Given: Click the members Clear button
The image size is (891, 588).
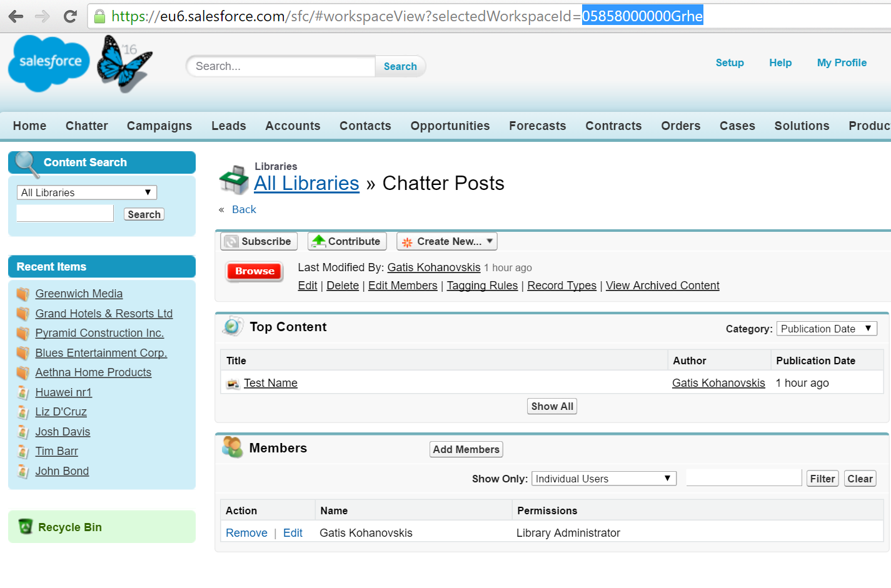Looking at the screenshot, I should pos(860,479).
